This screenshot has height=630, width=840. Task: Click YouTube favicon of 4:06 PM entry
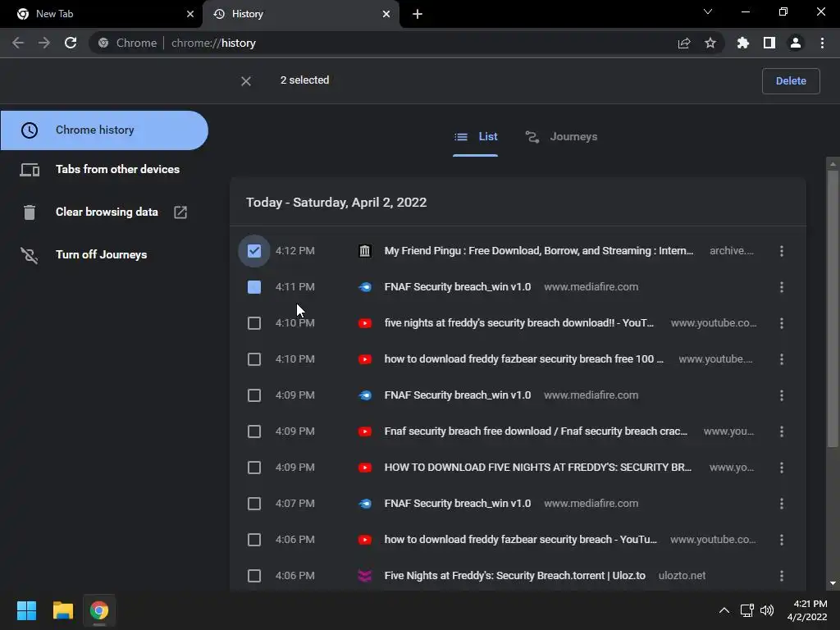click(365, 540)
